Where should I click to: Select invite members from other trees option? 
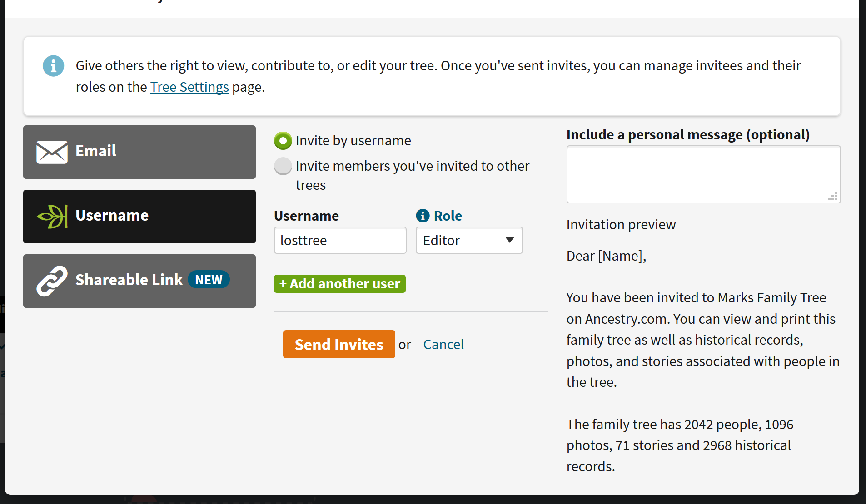point(283,166)
